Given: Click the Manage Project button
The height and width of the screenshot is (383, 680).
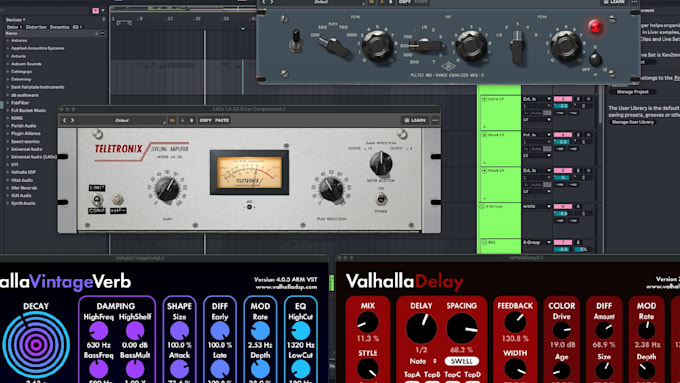Looking at the screenshot, I should 632,92.
